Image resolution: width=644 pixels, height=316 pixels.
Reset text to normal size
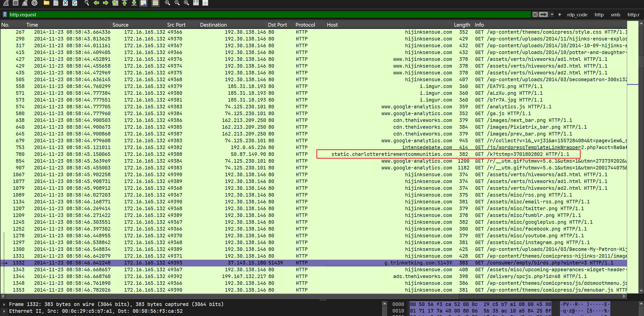[186, 3]
